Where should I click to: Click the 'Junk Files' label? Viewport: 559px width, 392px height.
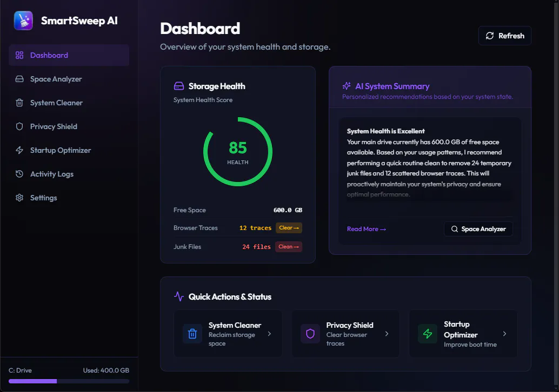tap(187, 247)
